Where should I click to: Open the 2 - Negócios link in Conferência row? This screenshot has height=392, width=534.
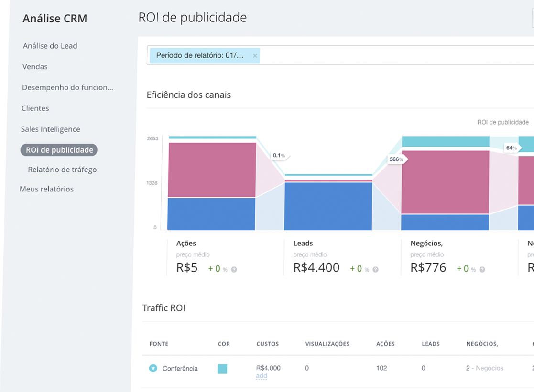pyautogui.click(x=484, y=368)
